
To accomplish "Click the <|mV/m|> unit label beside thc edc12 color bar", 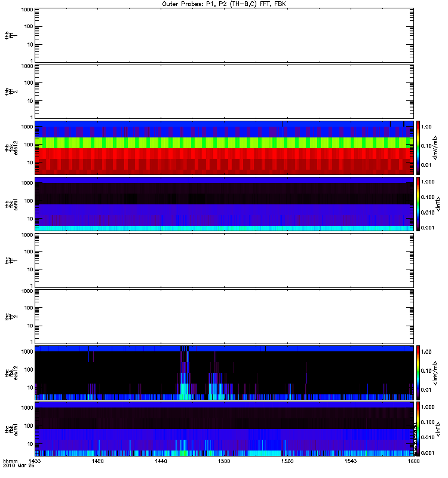I will pyautogui.click(x=435, y=373).
